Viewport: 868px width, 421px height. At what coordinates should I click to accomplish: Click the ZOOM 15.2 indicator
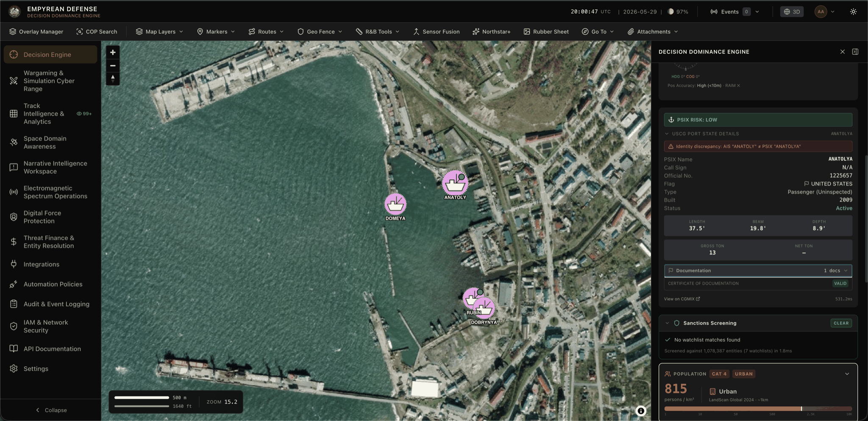[x=222, y=402]
